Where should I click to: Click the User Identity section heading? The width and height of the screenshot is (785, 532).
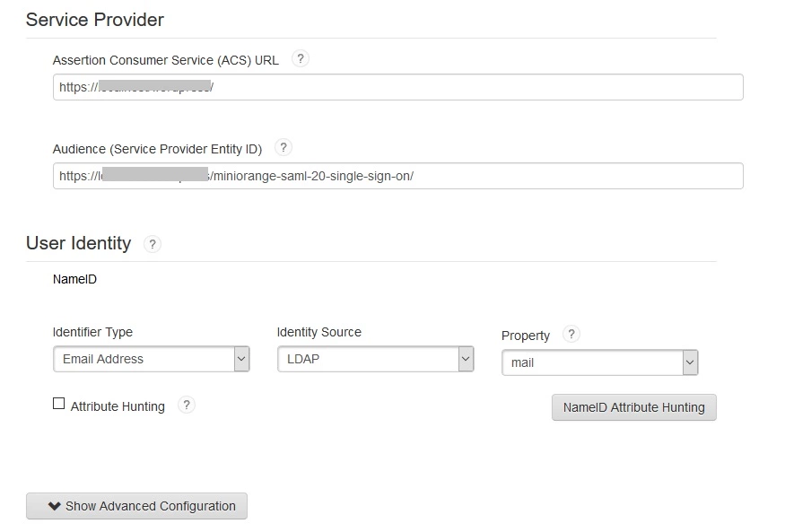[79, 243]
